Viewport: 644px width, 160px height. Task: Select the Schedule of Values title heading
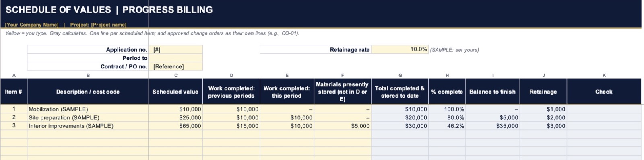click(x=109, y=10)
